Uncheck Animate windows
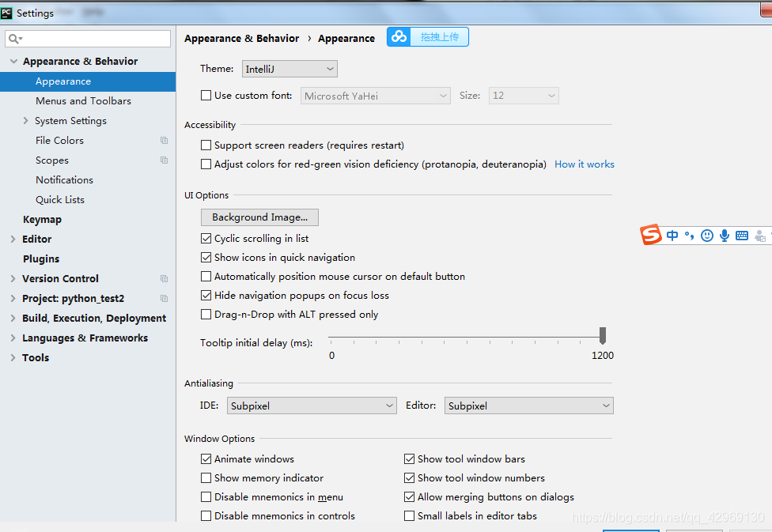This screenshot has height=532, width=772. [x=206, y=458]
